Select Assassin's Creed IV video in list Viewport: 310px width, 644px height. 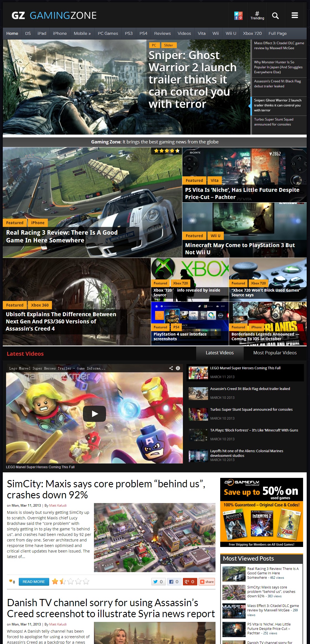point(245,393)
